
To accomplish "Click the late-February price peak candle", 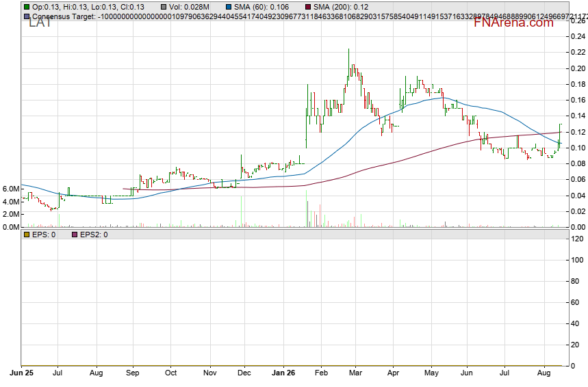I will point(348,66).
